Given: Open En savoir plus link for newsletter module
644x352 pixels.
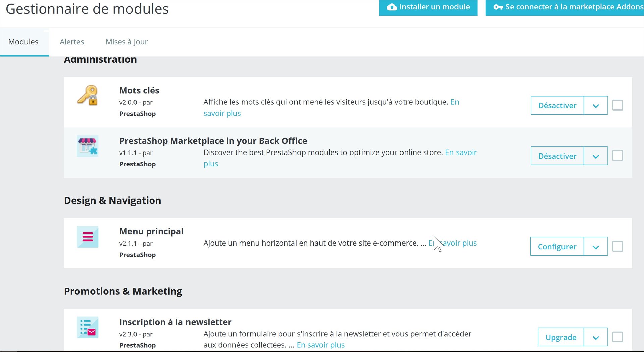Looking at the screenshot, I should 321,345.
